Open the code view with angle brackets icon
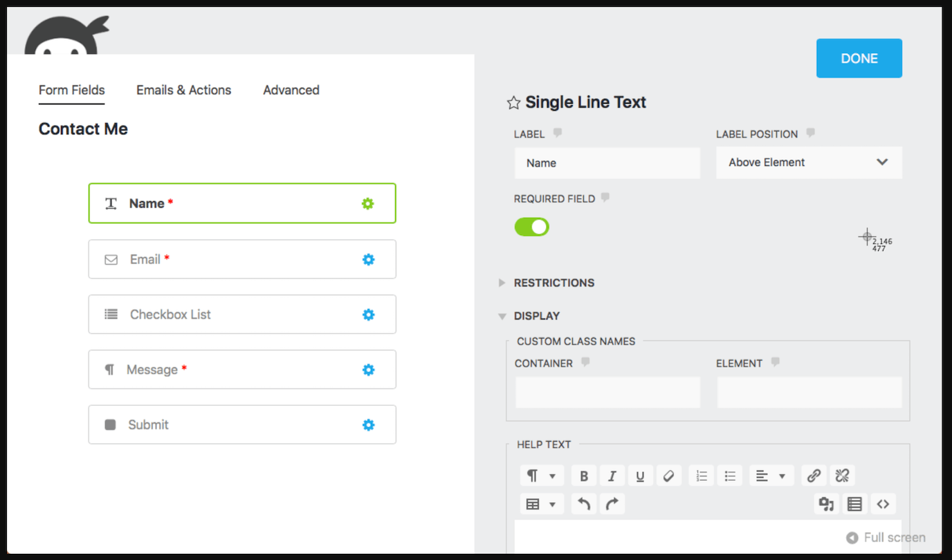 [883, 504]
